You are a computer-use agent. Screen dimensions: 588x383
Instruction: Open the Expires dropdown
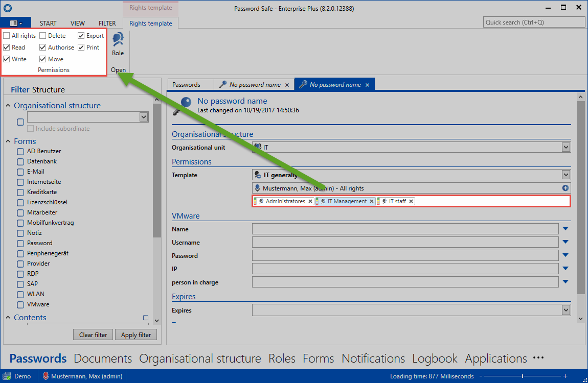pos(566,310)
